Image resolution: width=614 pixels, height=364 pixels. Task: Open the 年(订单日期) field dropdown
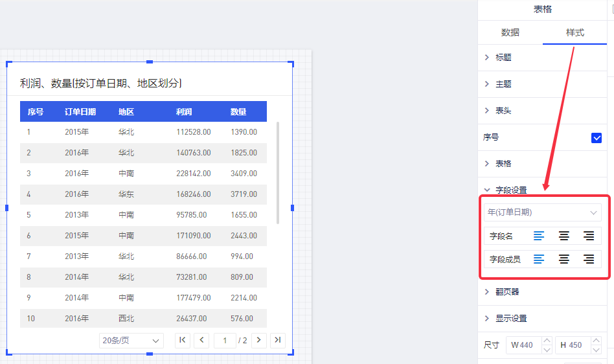[542, 212]
